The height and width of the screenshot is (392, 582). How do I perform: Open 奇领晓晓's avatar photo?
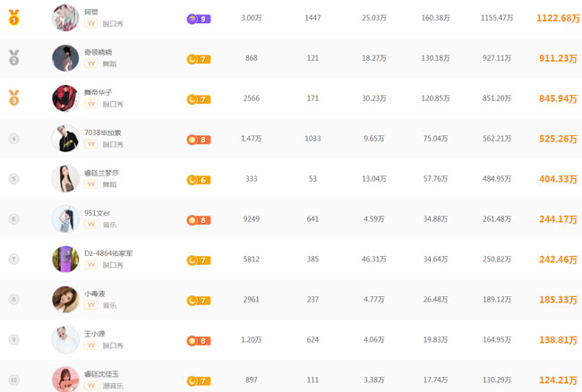[65, 58]
